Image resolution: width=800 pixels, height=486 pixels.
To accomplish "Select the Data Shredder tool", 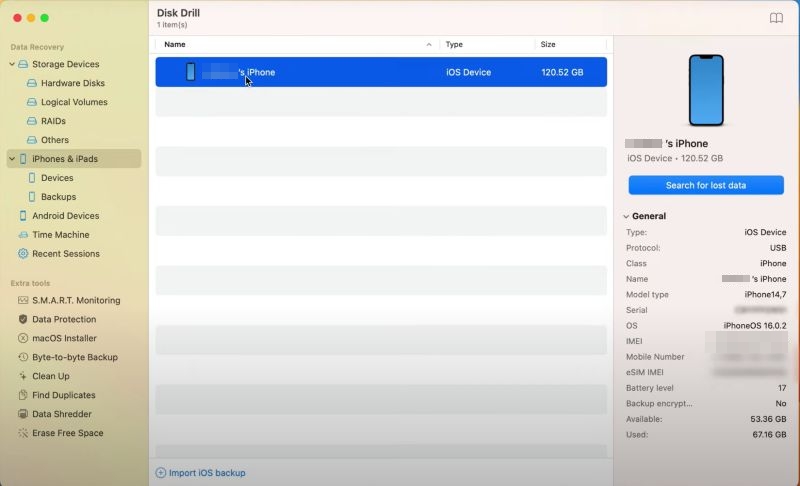I will (x=61, y=414).
